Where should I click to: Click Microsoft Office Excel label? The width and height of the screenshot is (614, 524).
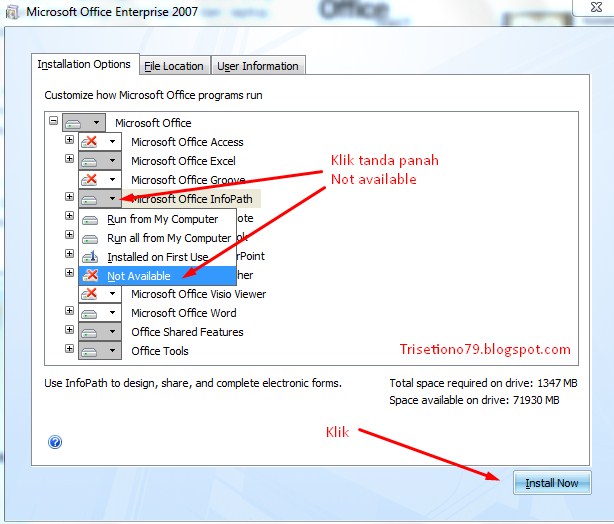(183, 161)
